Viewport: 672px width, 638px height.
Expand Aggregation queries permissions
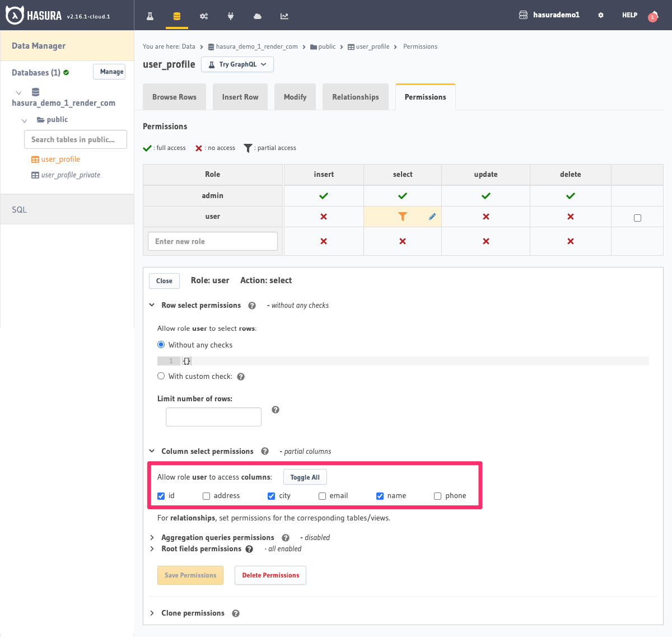218,537
